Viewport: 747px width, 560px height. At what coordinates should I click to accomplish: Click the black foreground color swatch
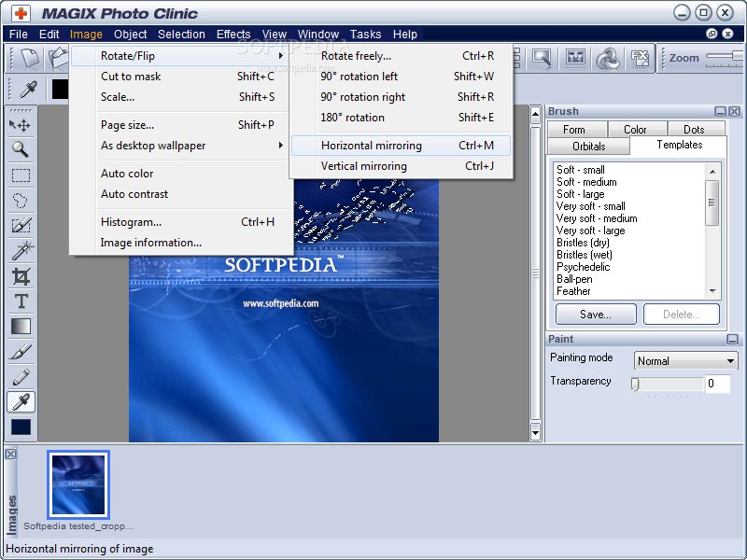point(60,89)
